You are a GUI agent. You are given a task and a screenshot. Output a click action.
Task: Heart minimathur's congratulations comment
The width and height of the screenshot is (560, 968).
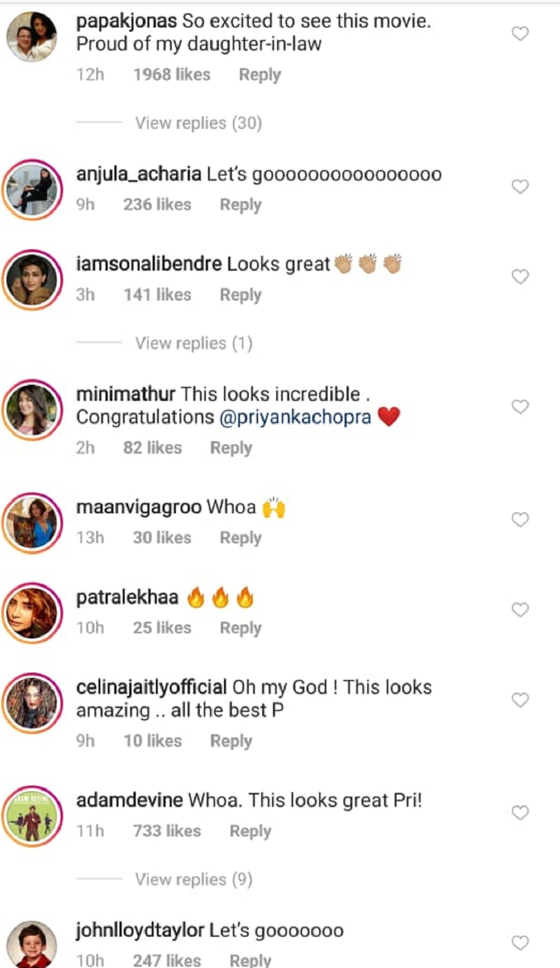pos(520,407)
